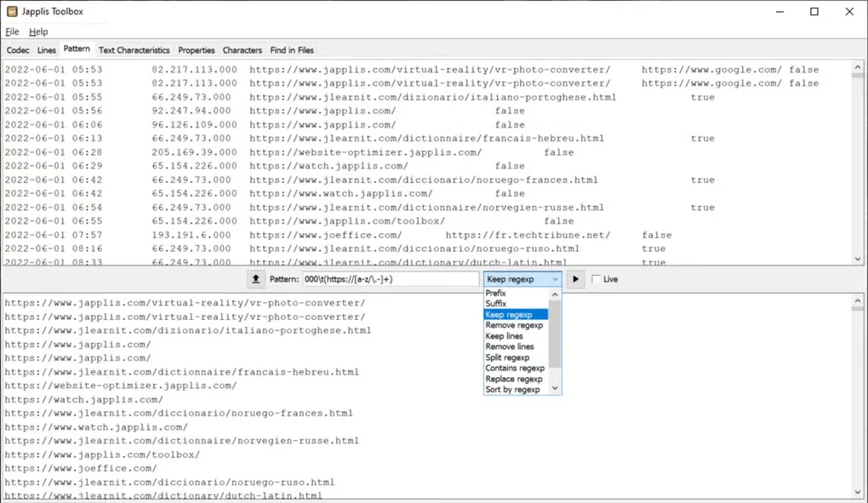The width and height of the screenshot is (868, 503).
Task: Click the Japplis Toolbox app icon
Action: tap(12, 11)
